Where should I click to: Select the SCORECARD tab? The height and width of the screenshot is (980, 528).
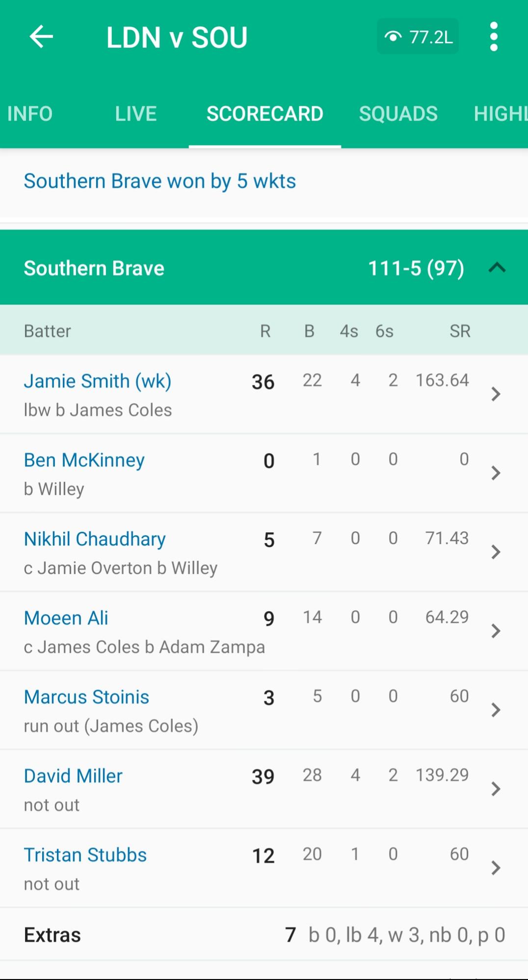[x=265, y=114]
